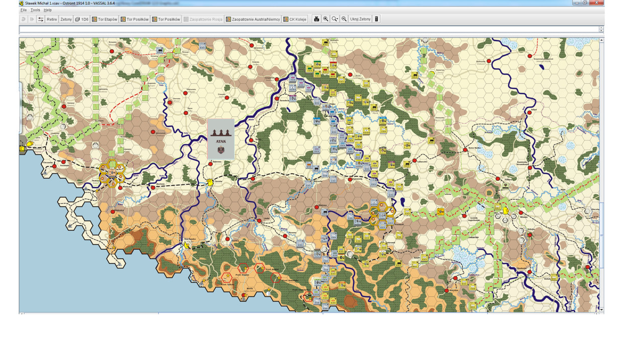Viewport: 644px width, 349px height.
Task: Toggle Ukryj Żetony to hide counters
Action: coord(360,19)
